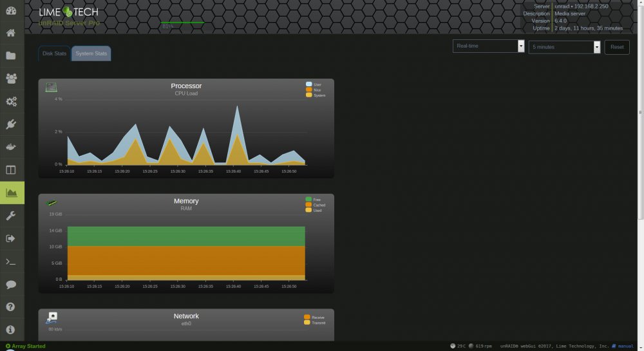644x351 pixels.
Task: Click the logout arrow icon in sidebar
Action: pyautogui.click(x=11, y=238)
